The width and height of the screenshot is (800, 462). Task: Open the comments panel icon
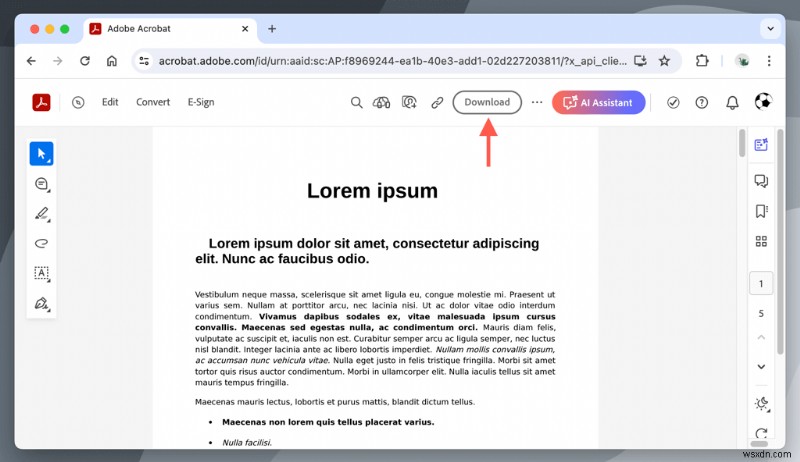pyautogui.click(x=761, y=181)
